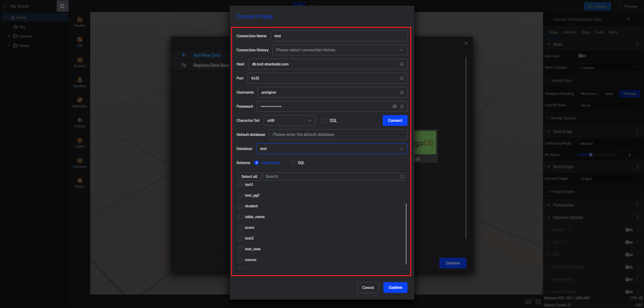Expand the Symbol Size section

point(593,81)
